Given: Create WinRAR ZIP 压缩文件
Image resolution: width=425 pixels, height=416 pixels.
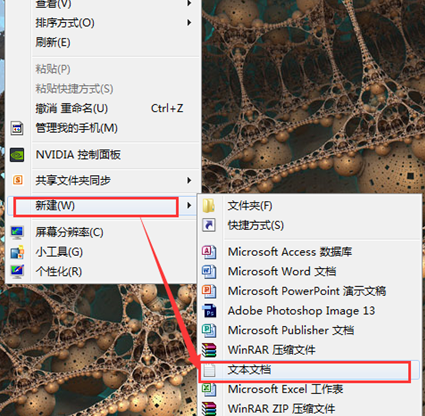Looking at the screenshot, I should point(281,409).
